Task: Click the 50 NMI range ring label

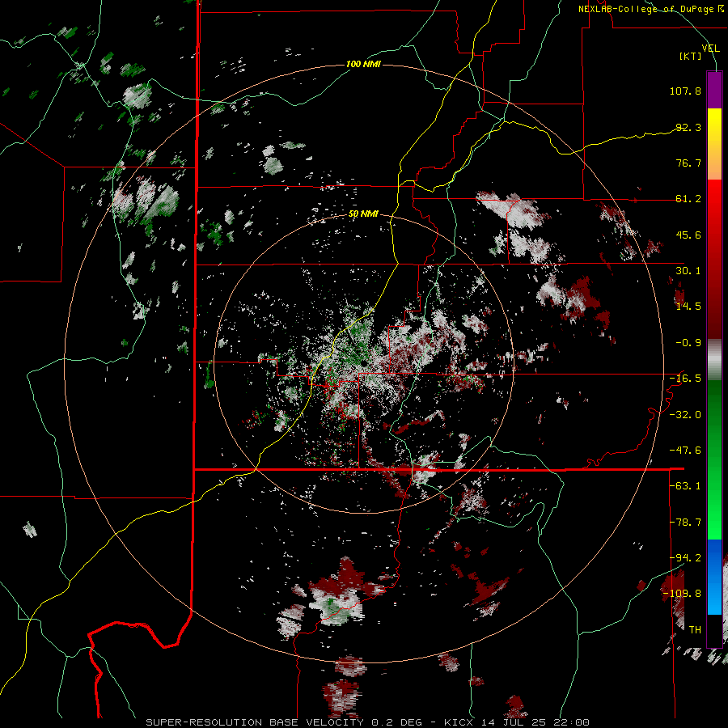Action: coord(363,214)
